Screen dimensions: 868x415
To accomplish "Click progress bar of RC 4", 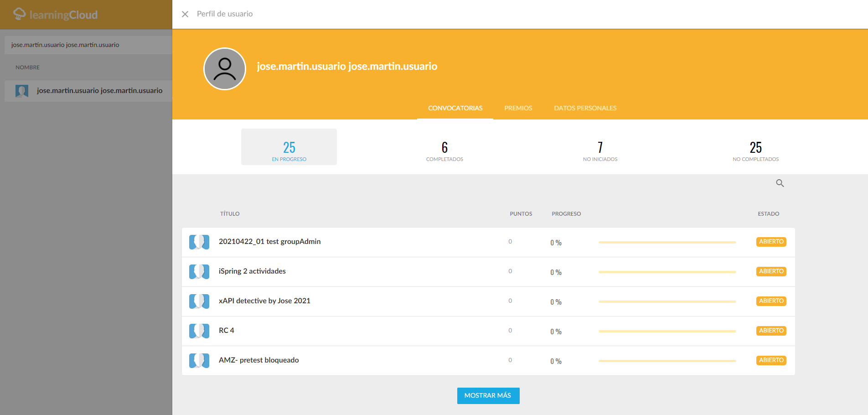I will (667, 331).
